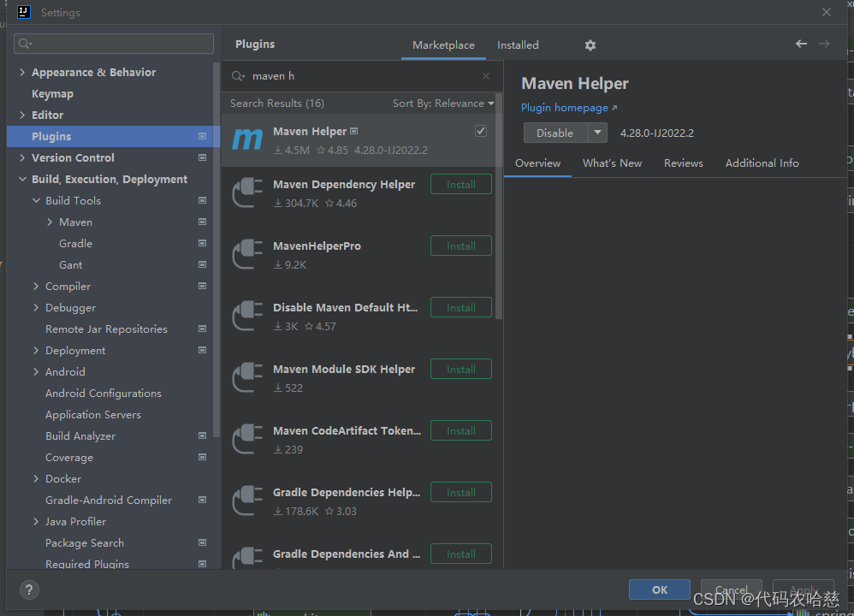Focus the settings search field
This screenshot has width=854, height=616.
(114, 44)
